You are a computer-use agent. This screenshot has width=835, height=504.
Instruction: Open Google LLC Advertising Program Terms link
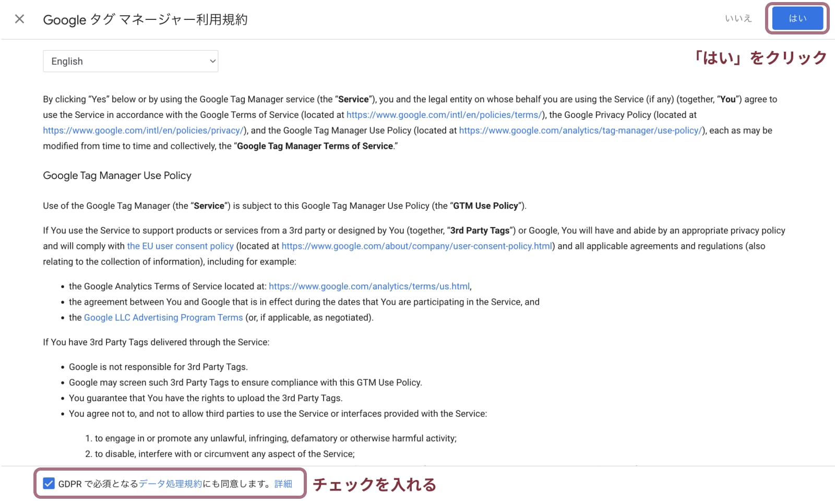163,317
